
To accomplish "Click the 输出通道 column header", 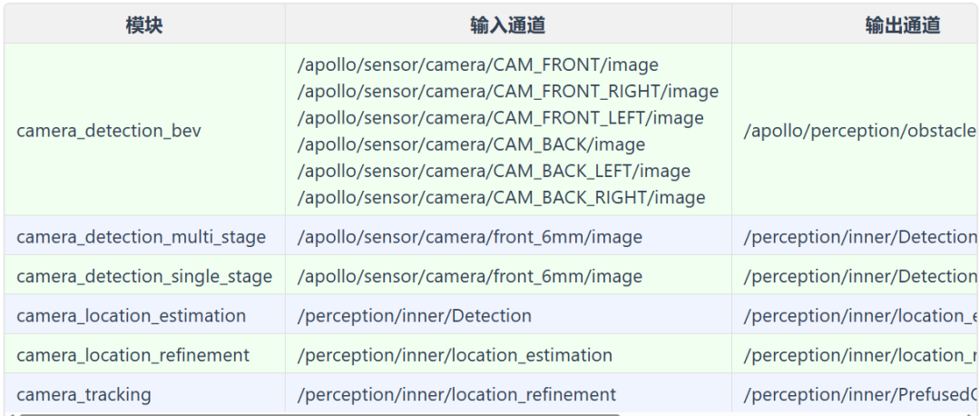I will (902, 25).
